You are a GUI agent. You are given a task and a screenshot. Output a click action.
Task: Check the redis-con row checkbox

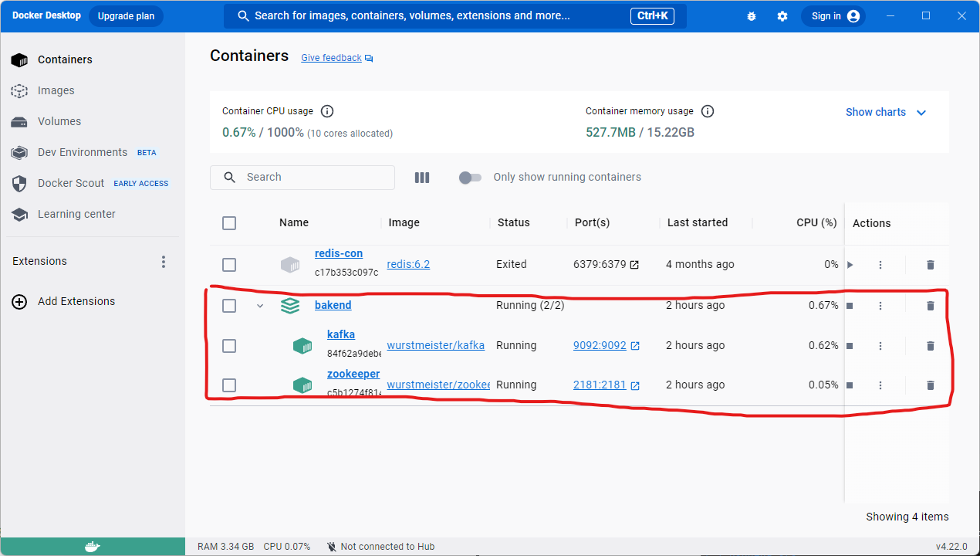(x=229, y=265)
